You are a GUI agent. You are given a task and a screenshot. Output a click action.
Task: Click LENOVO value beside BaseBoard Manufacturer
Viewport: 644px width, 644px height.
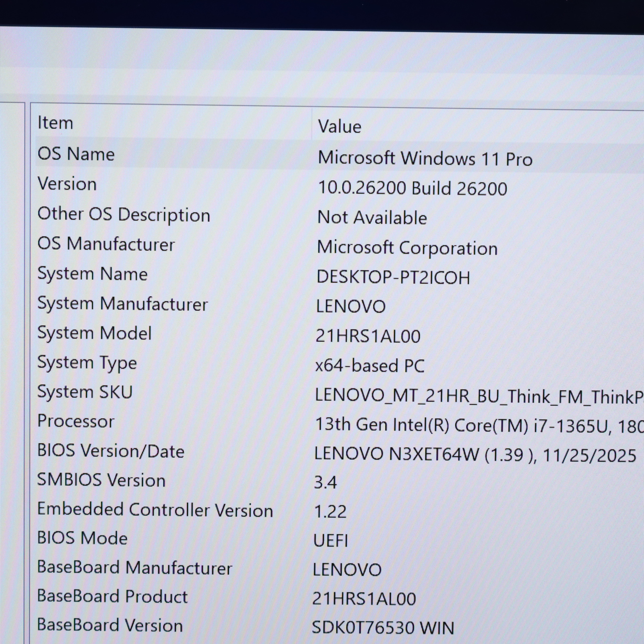pyautogui.click(x=347, y=570)
